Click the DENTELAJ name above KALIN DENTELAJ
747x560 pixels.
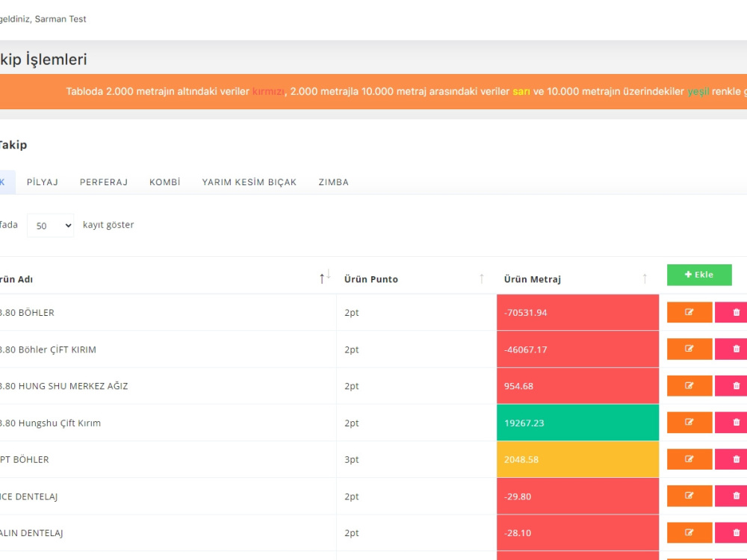pos(28,497)
